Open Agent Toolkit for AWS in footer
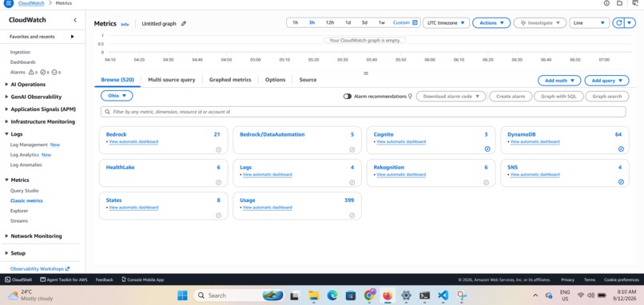The height and width of the screenshot is (305, 644). [64, 279]
